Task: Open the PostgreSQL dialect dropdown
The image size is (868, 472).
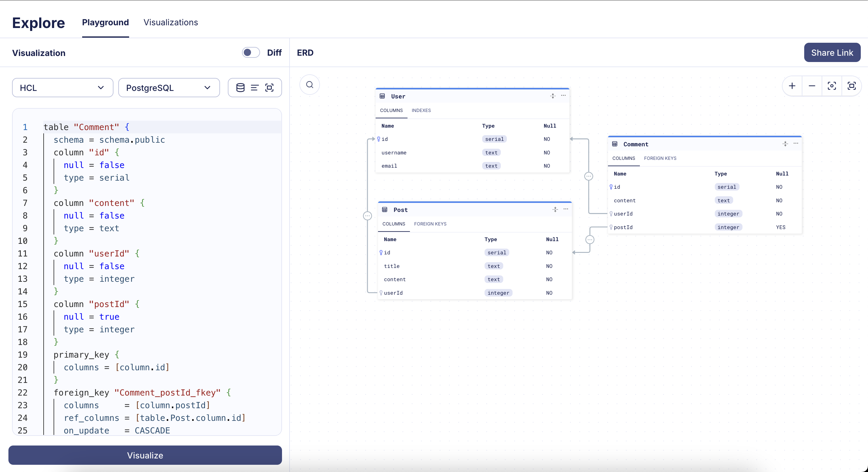Action: pyautogui.click(x=169, y=88)
